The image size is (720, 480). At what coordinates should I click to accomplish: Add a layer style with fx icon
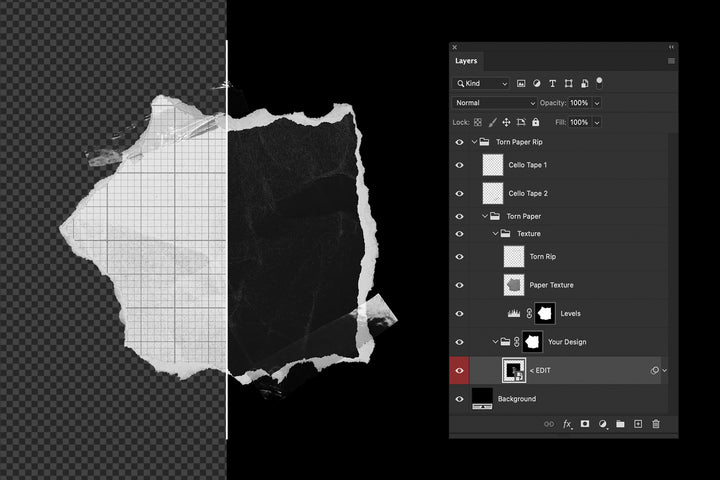pyautogui.click(x=568, y=424)
